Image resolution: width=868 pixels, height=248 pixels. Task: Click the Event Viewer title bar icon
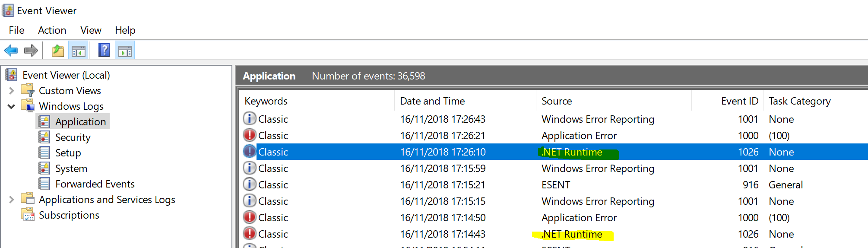click(x=8, y=10)
